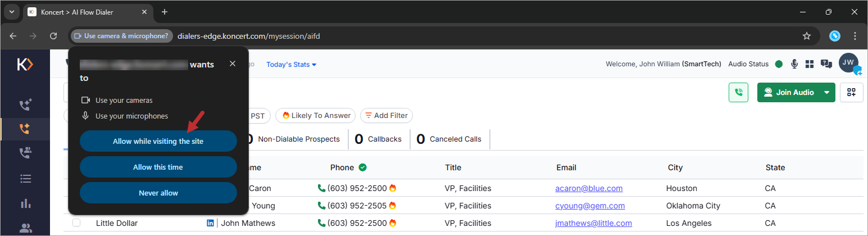The image size is (868, 236).
Task: Click the green phone callback button beside Join Audio
Action: click(x=738, y=93)
